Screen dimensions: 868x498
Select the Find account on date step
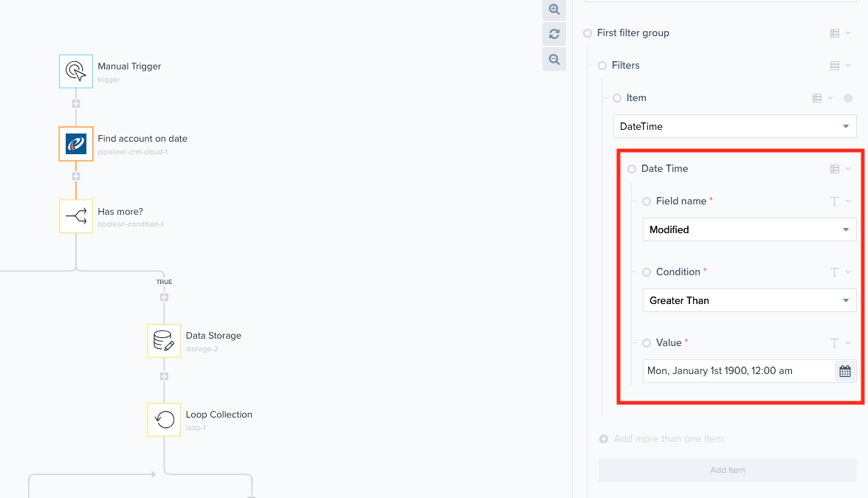(x=76, y=143)
